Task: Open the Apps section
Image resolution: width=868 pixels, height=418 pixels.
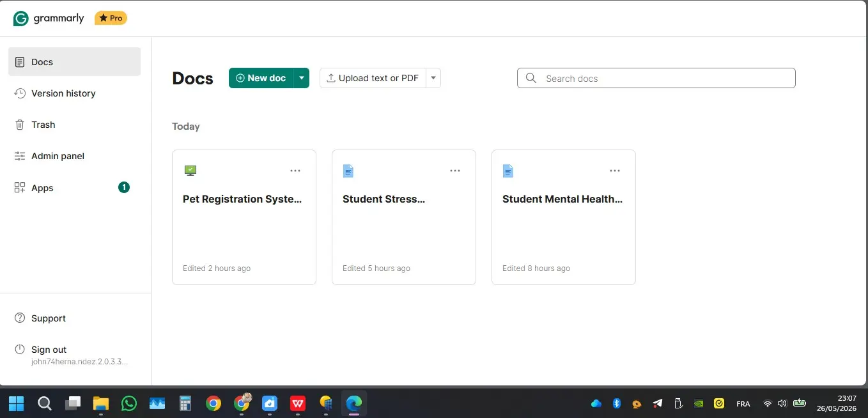Action: coord(74,188)
